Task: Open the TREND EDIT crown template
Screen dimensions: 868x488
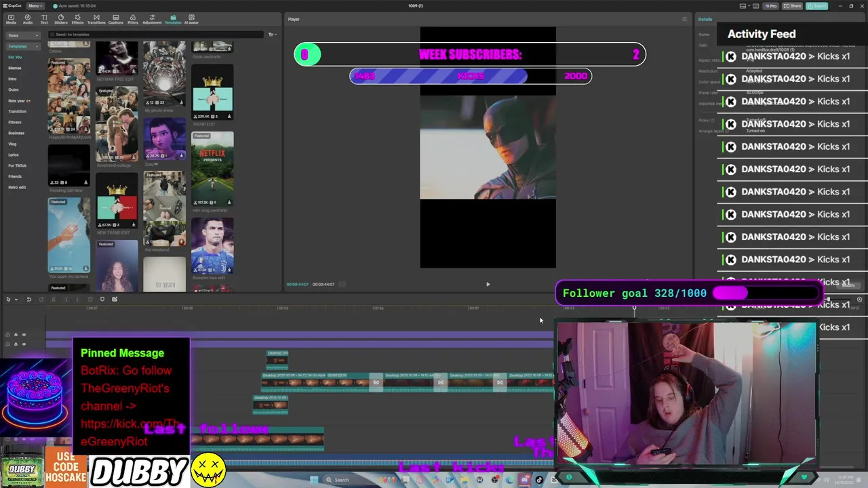Action: [212, 93]
